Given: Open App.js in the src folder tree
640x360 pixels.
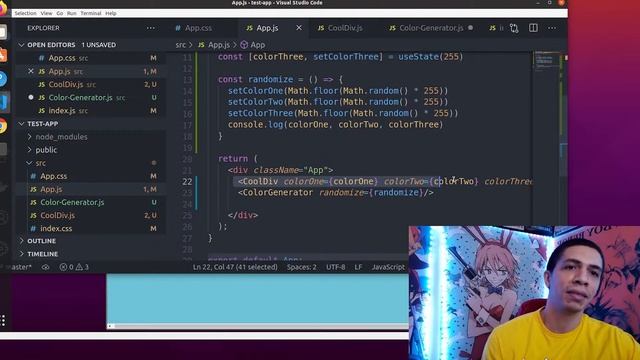Looking at the screenshot, I should [x=91, y=189].
